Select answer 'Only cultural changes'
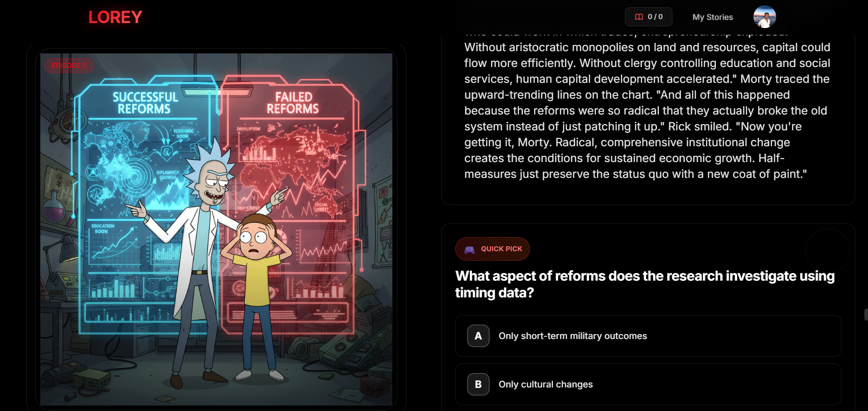868x411 pixels. pyautogui.click(x=545, y=384)
